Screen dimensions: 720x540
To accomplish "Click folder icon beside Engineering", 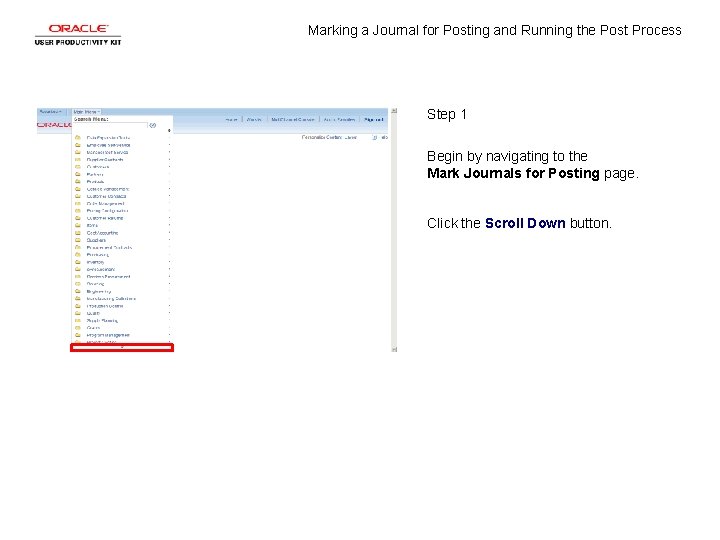I will (x=78, y=291).
